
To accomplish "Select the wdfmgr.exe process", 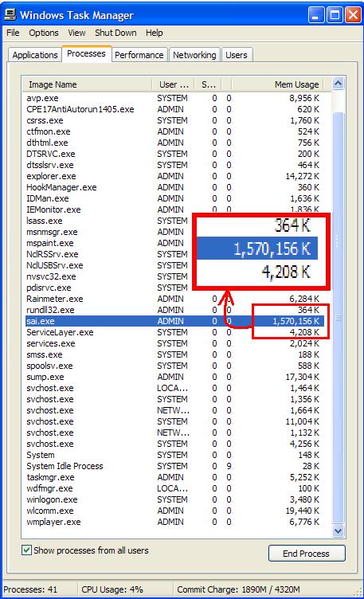I will click(175, 488).
